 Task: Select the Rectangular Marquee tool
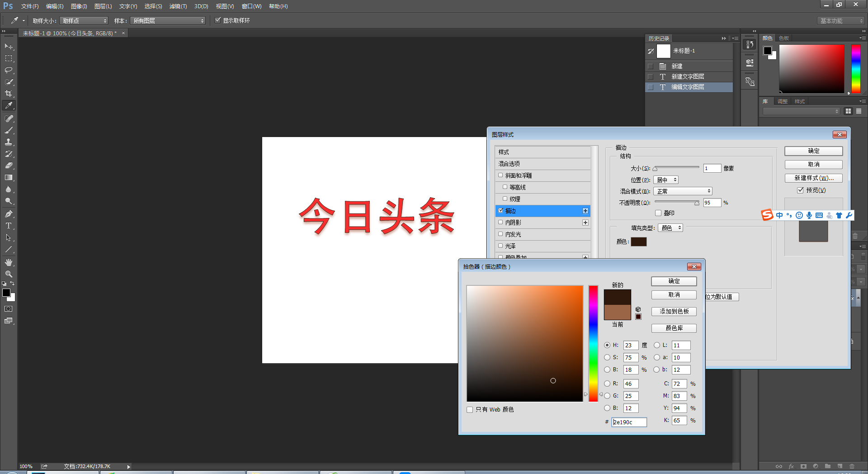pos(9,58)
